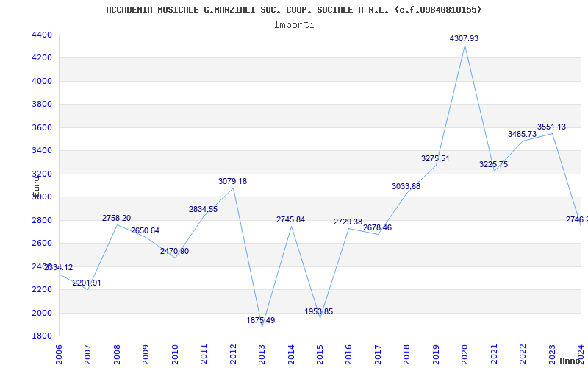Click the 3400 y-axis value
The width and height of the screenshot is (588, 368).
coord(42,151)
